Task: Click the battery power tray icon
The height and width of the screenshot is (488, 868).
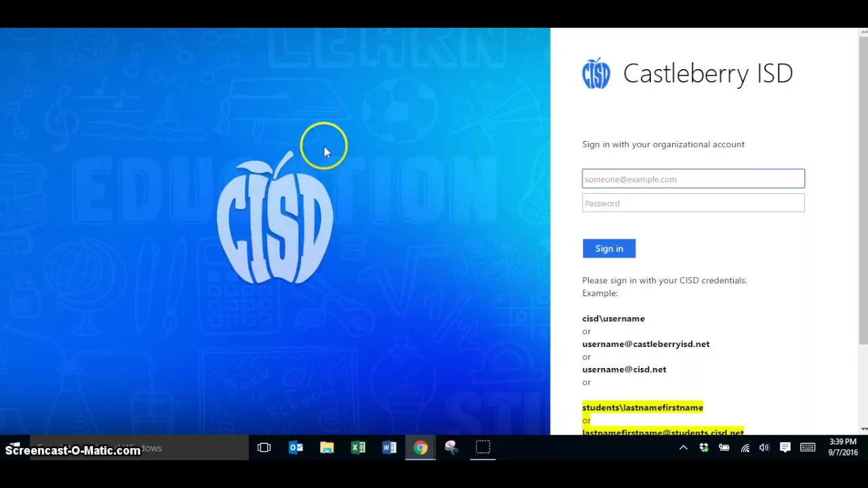Action: (724, 448)
